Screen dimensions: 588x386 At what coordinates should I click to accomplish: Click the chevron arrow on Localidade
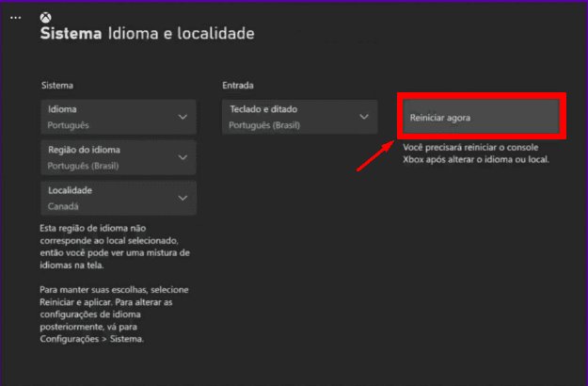click(183, 198)
